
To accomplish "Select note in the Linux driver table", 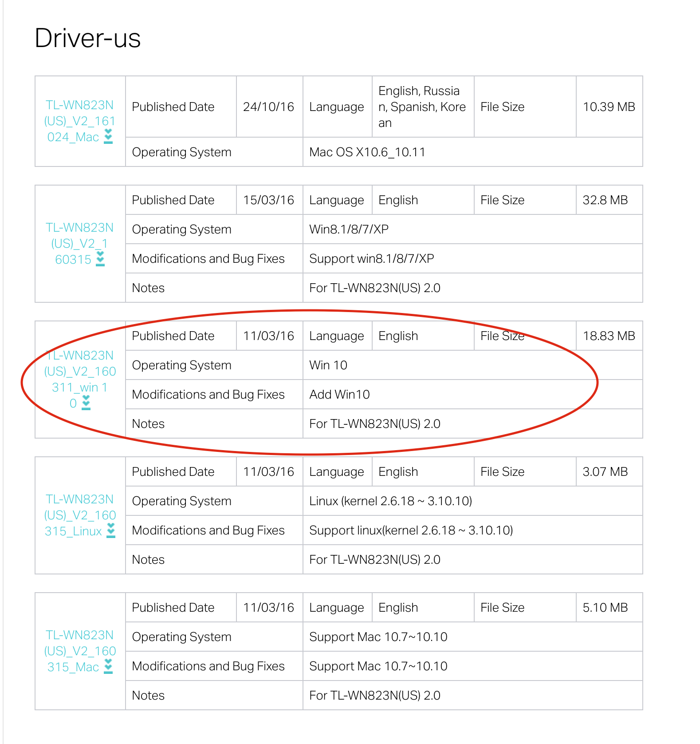I will click(x=375, y=559).
